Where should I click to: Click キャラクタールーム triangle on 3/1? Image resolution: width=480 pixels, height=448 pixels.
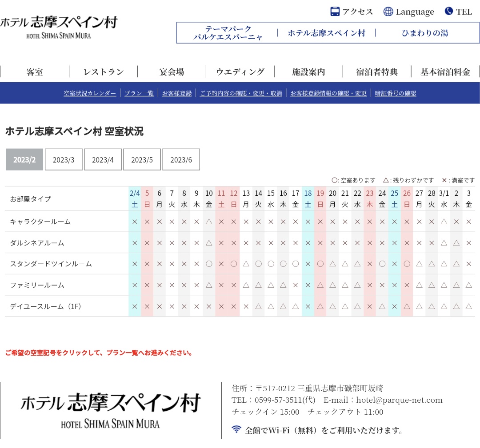(x=444, y=222)
